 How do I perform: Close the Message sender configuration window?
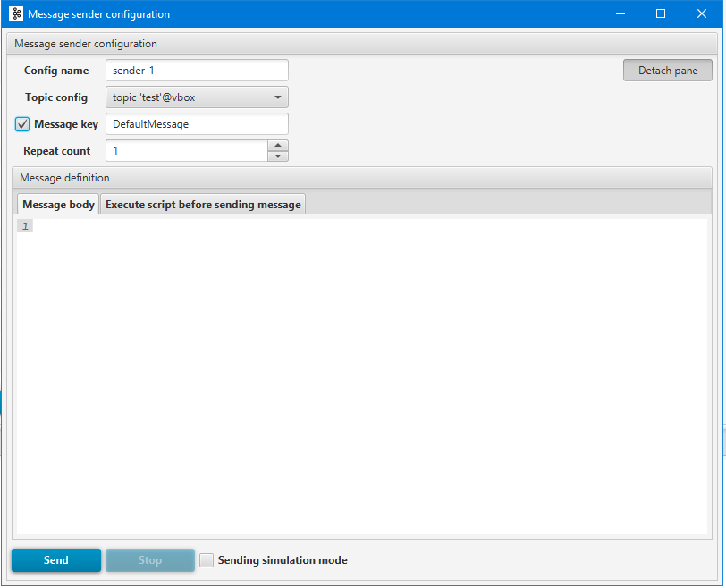tap(702, 14)
